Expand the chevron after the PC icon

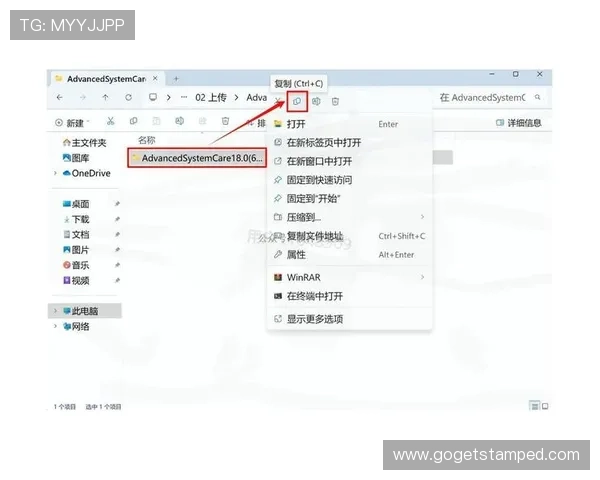point(168,98)
